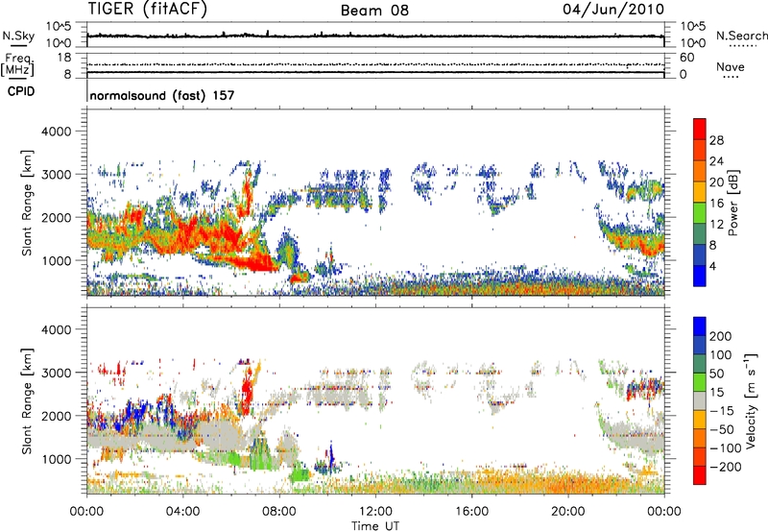768x532 pixels.
Task: Click the "TIGER (fitACF)" radar title
Action: click(x=148, y=9)
